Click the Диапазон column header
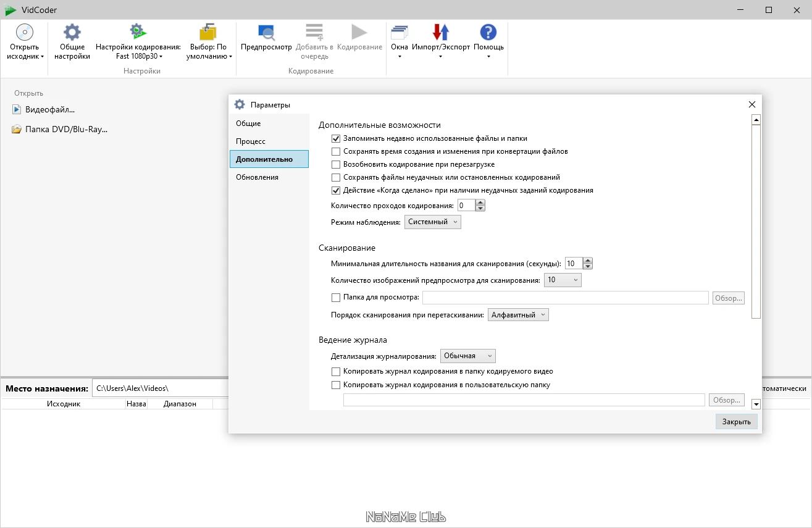 [180, 404]
